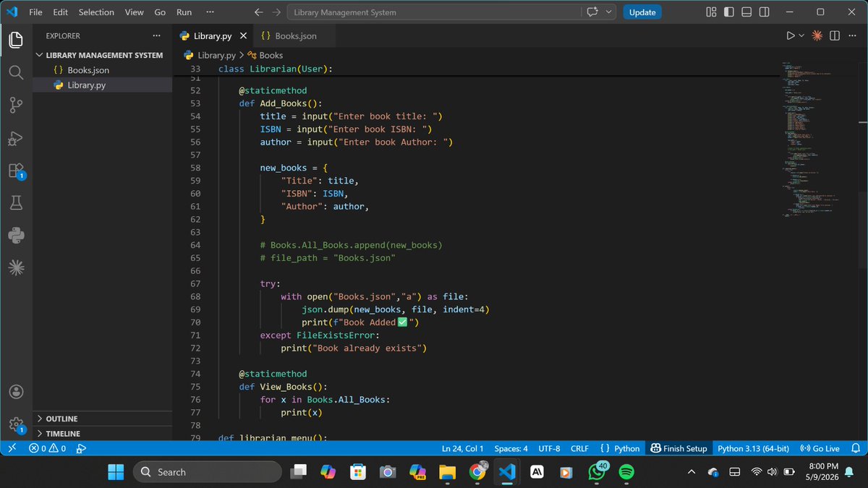The image size is (868, 488).
Task: Click Ln 24, Col 1 indicator
Action: click(462, 448)
